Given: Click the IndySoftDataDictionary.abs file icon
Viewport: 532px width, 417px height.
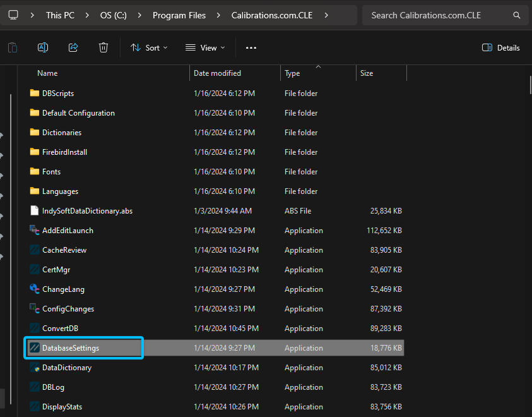Looking at the screenshot, I should 35,211.
